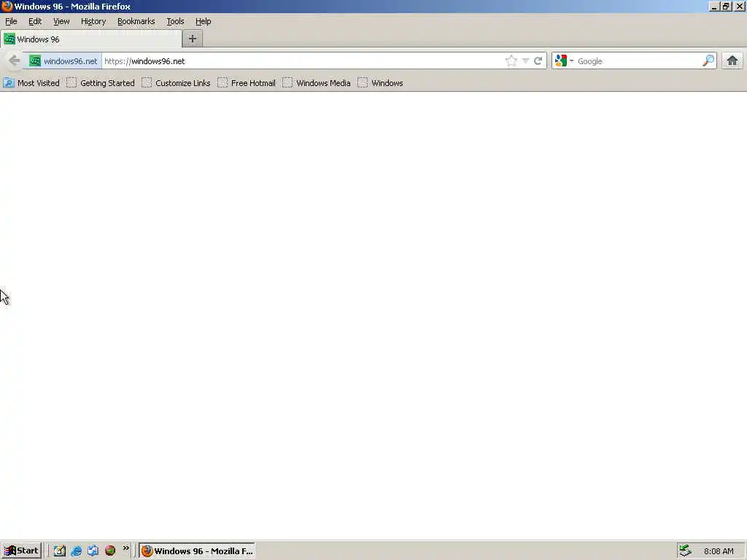This screenshot has height=560, width=747.
Task: Open the Windows Media bookmark
Action: [317, 83]
